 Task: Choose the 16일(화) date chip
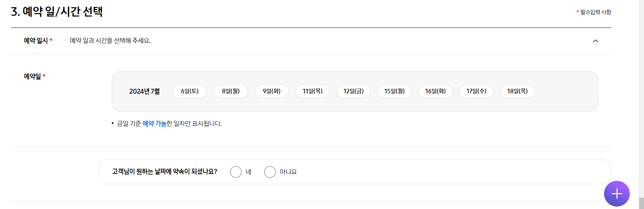(x=436, y=91)
